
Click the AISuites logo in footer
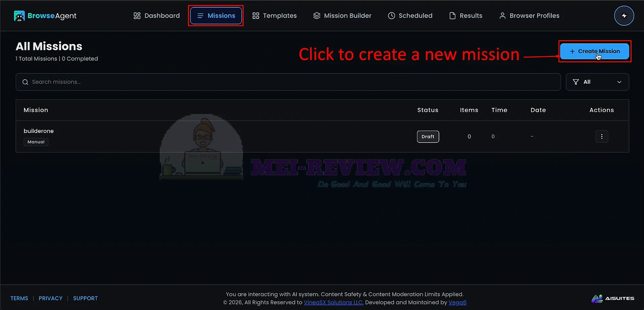point(613,298)
